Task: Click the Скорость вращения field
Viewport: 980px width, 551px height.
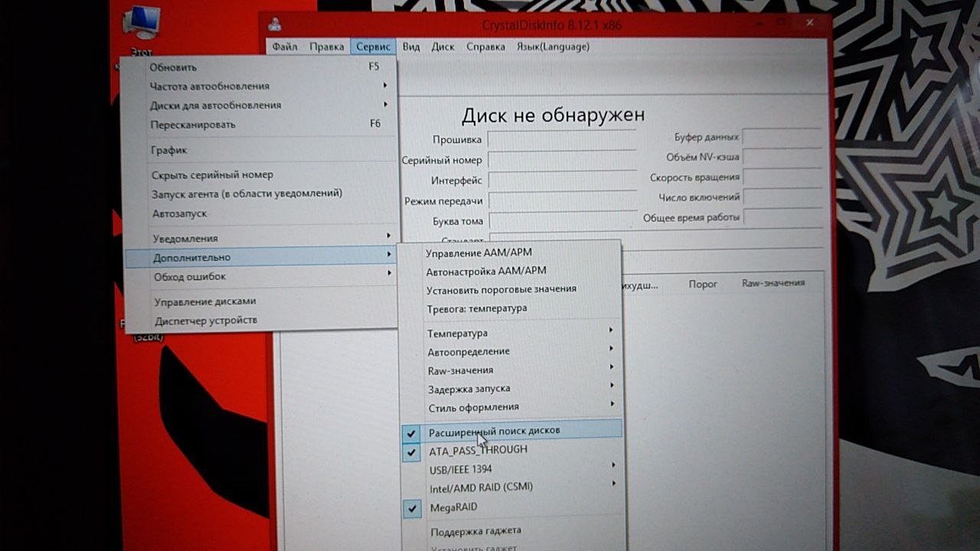Action: [x=782, y=178]
